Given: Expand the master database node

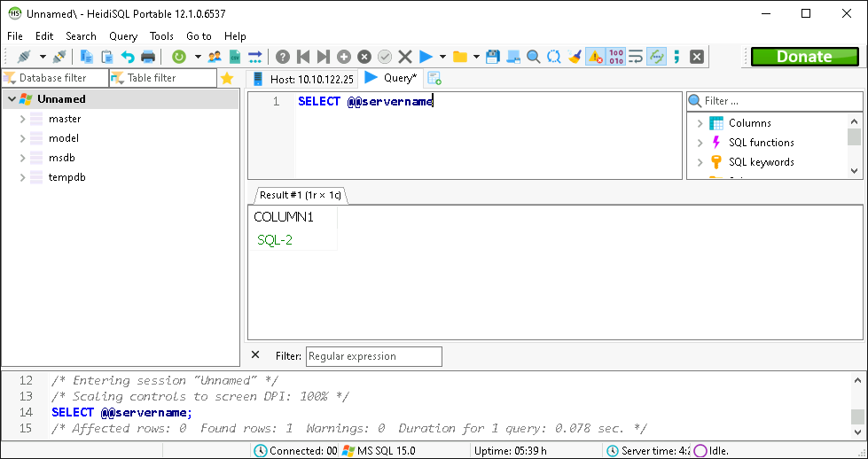Looking at the screenshot, I should (22, 119).
